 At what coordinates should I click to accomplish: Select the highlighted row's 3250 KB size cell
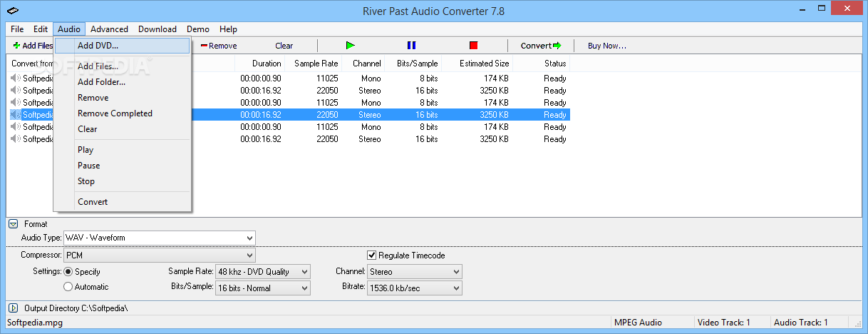coord(494,114)
